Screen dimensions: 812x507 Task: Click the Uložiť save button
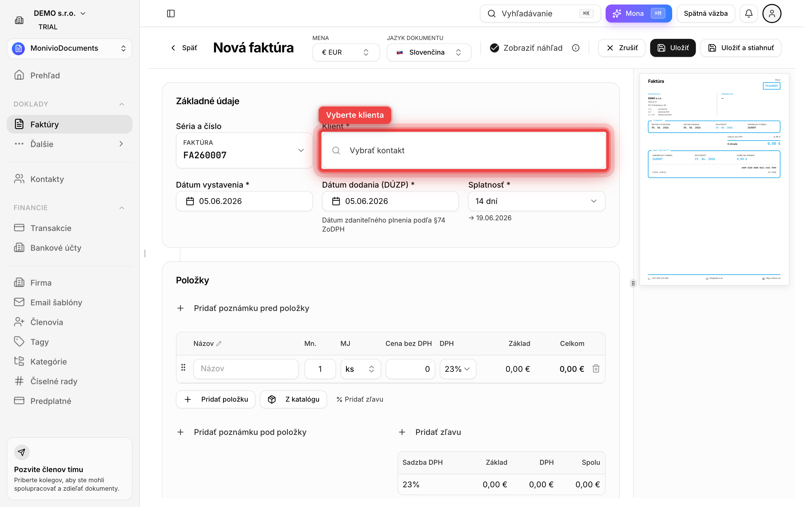click(673, 48)
